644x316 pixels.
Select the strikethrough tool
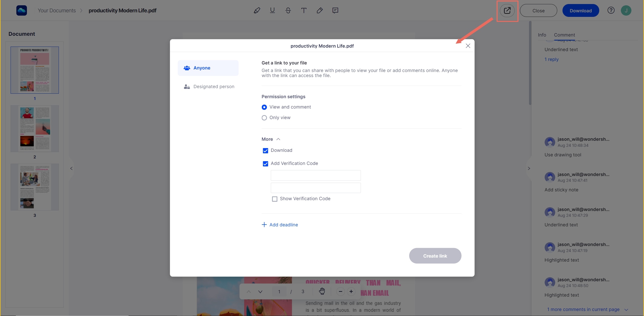tap(288, 11)
